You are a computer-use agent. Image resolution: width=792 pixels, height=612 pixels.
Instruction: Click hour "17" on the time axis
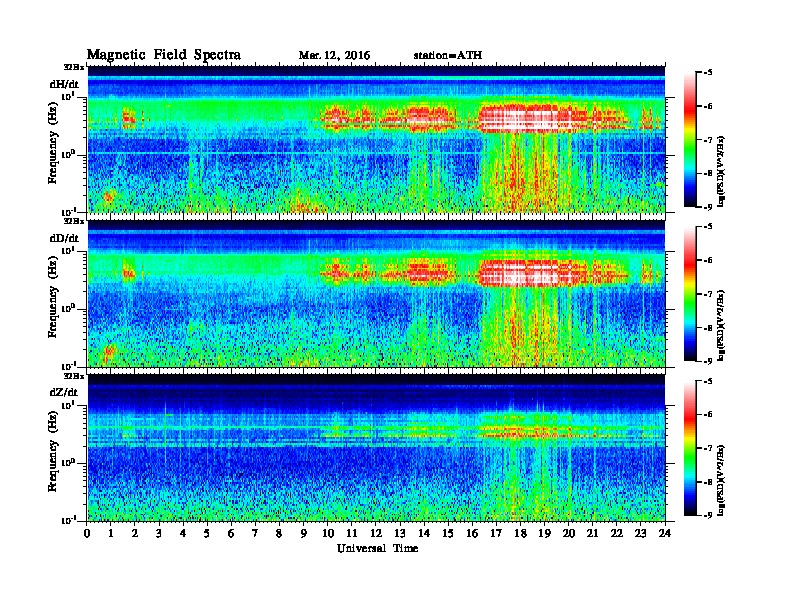(497, 533)
